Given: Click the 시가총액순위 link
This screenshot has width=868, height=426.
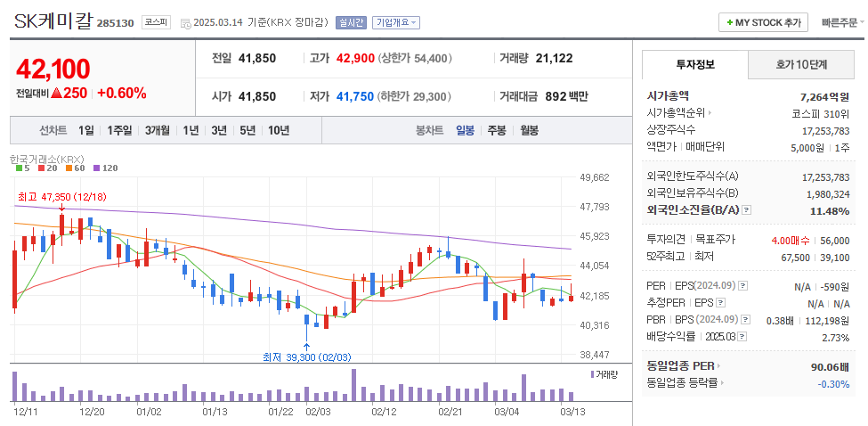Looking at the screenshot, I should 676,113.
